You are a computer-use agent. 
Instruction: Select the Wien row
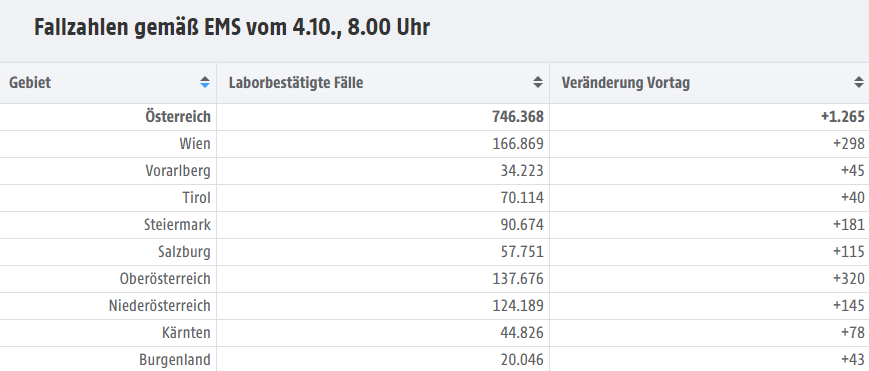pyautogui.click(x=434, y=144)
